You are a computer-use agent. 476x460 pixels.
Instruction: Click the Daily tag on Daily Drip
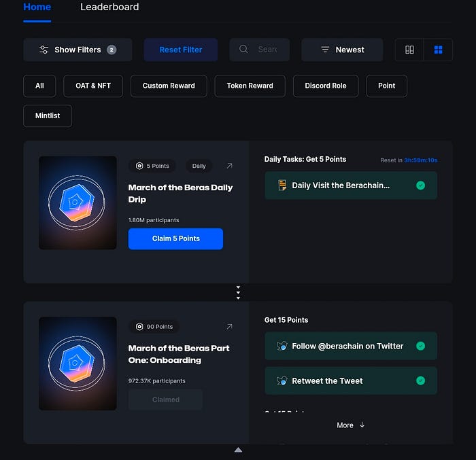click(x=199, y=166)
